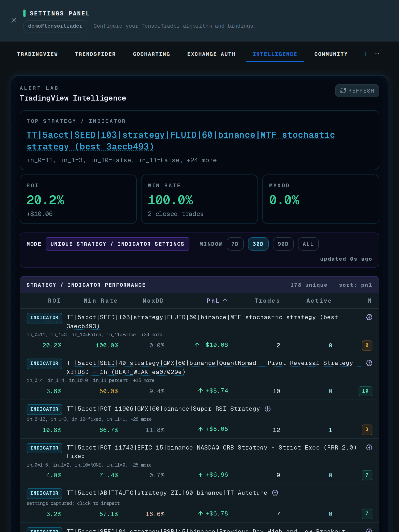This screenshot has width=399, height=532.
Task: Click INDICATOR badge on QuantNomad row
Action: (x=44, y=363)
